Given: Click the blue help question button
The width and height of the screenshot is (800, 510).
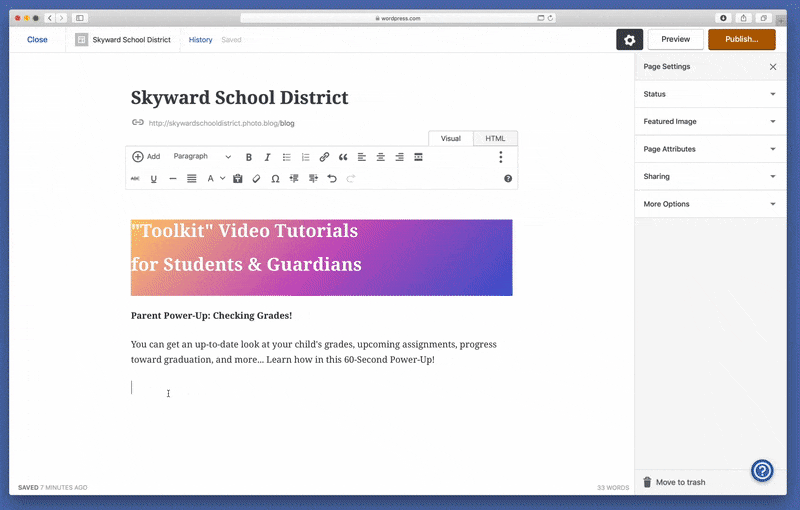Looking at the screenshot, I should (762, 471).
